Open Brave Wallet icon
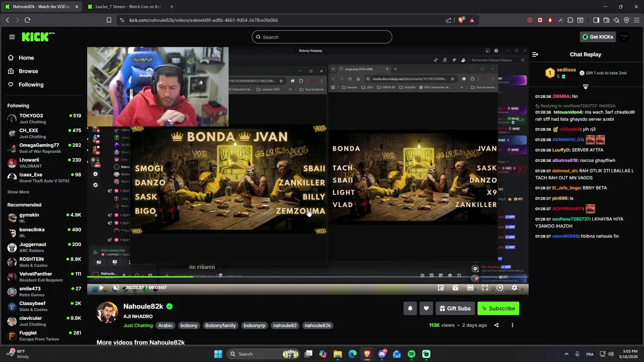This screenshot has width=644, height=362. click(x=606, y=20)
